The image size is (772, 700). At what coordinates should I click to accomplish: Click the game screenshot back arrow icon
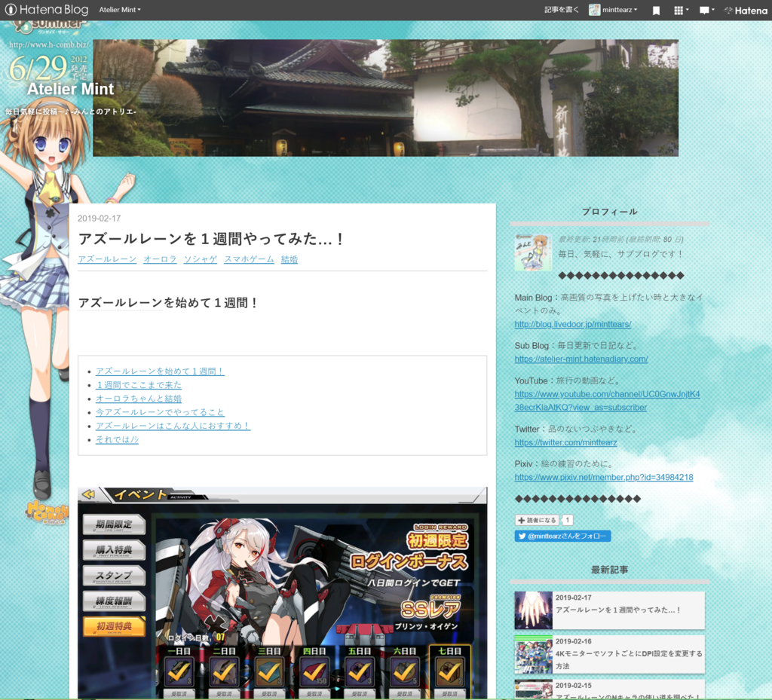click(x=89, y=494)
